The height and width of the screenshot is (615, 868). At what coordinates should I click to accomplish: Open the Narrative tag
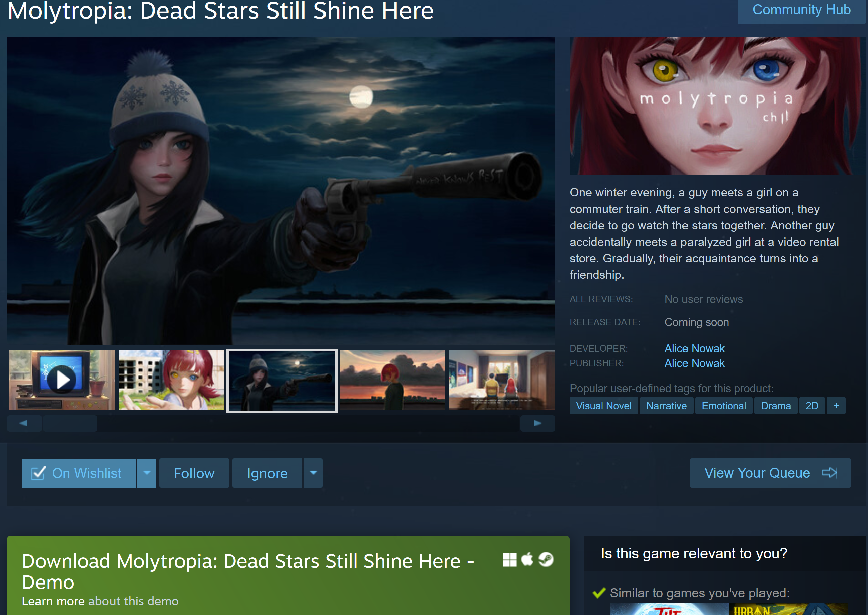pos(666,406)
